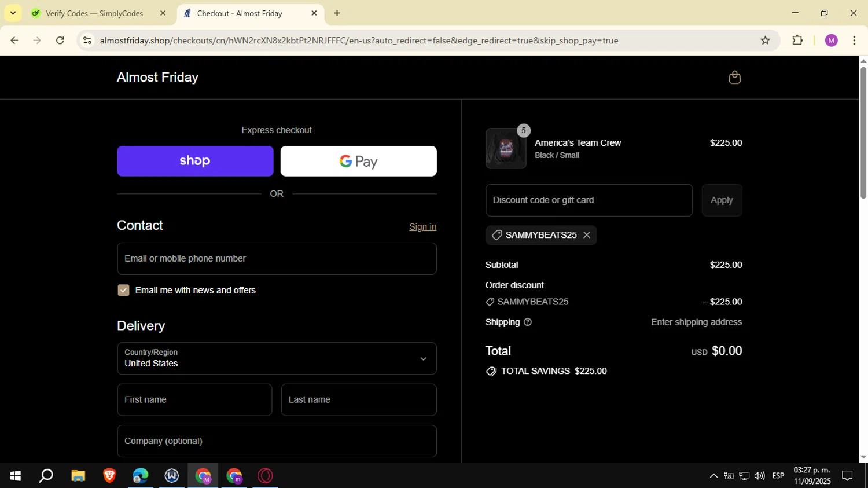Click the Total USD $0.00 amount
The width and height of the screenshot is (868, 488).
click(x=716, y=351)
